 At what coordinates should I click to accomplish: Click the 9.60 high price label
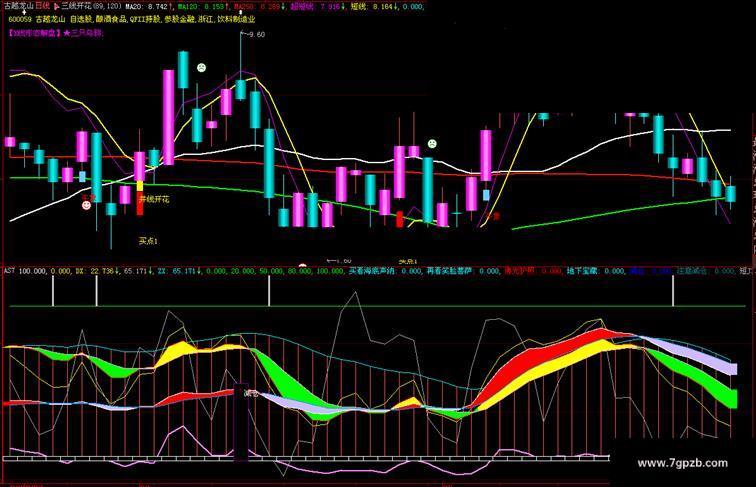(x=257, y=34)
